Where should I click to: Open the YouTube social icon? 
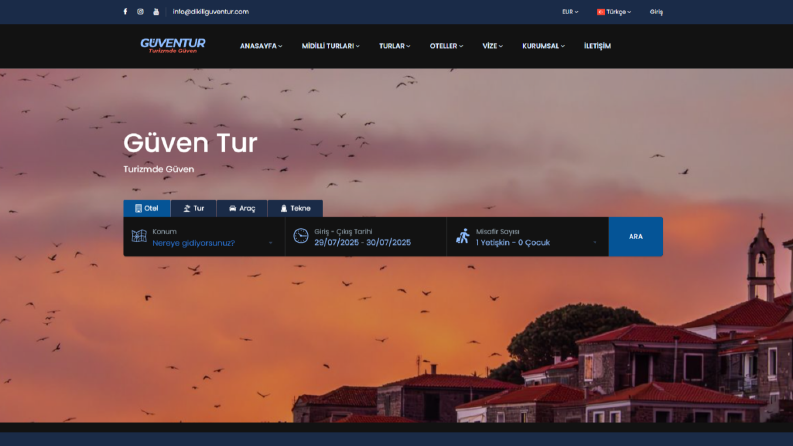(x=156, y=12)
